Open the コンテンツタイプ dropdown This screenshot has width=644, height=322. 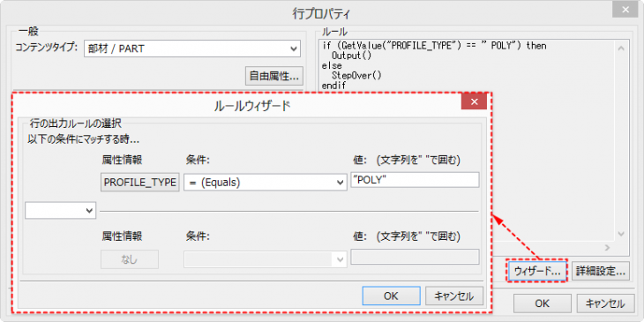point(192,49)
